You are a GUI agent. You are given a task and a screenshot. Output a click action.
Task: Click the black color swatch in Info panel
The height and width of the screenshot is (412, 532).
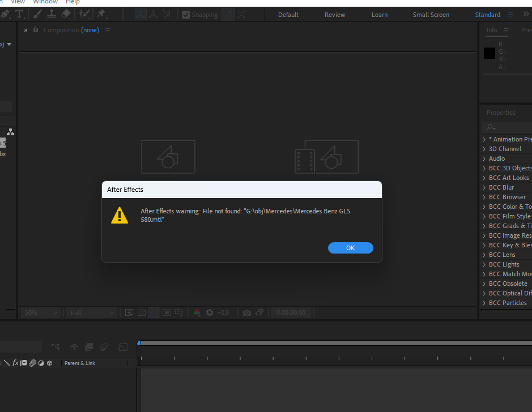point(488,53)
